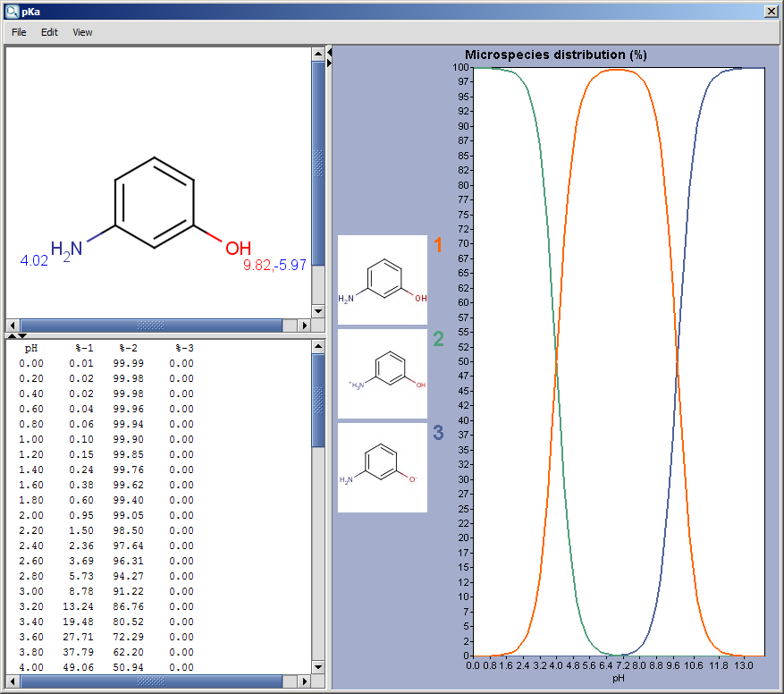Click scroll-down arrow of pH data table
784x694 pixels.
(x=317, y=667)
